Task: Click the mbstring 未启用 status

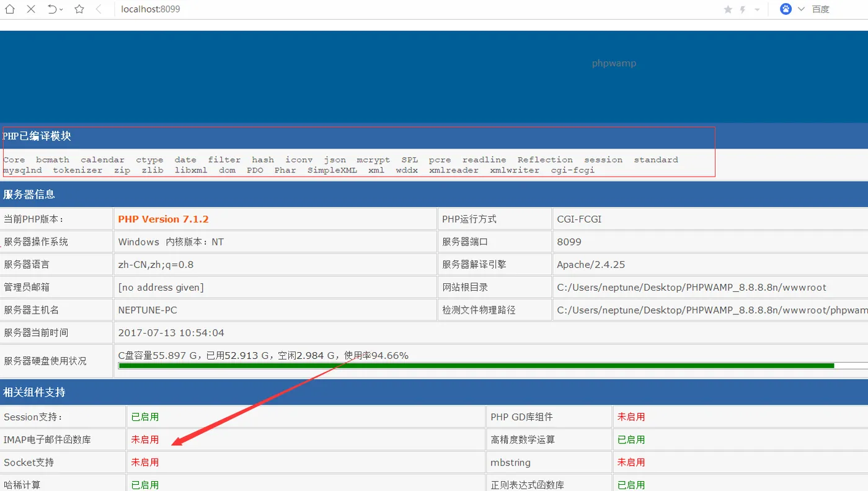Action: [631, 462]
